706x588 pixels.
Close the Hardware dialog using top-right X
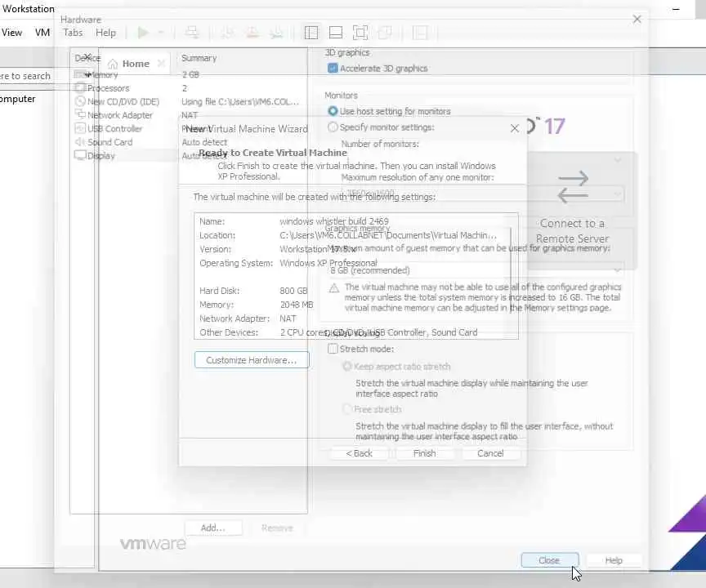pos(637,19)
